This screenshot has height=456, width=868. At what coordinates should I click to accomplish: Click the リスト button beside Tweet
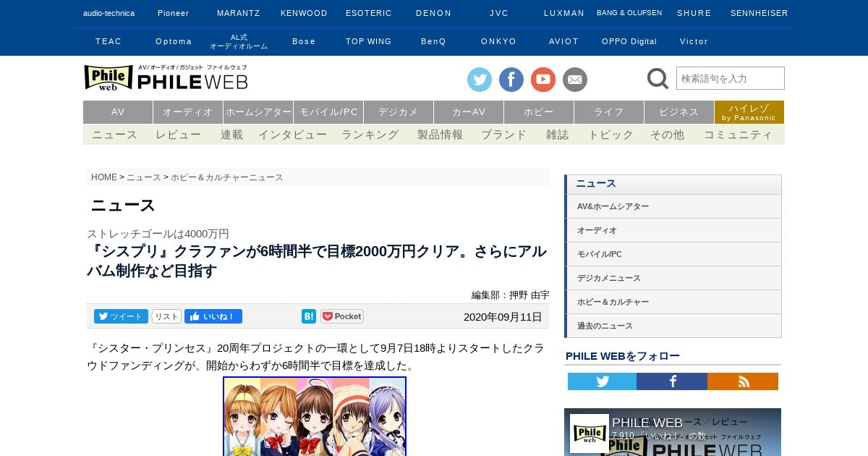pos(166,316)
